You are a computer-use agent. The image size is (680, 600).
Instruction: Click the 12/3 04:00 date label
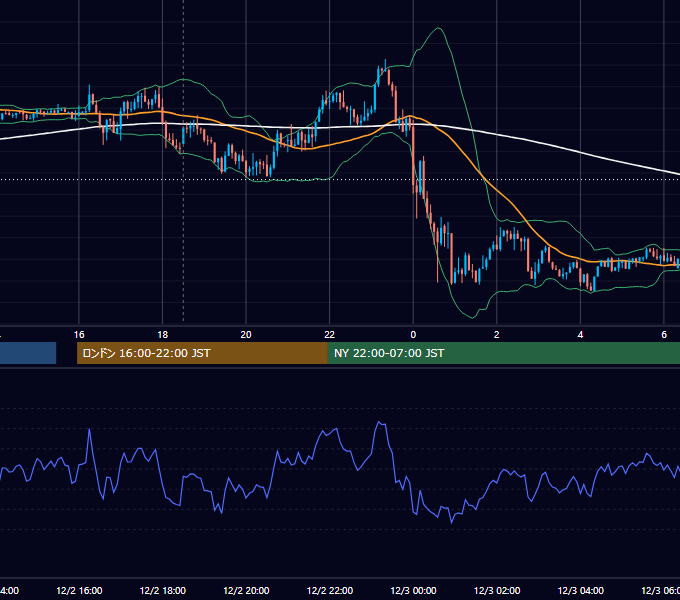(x=580, y=590)
